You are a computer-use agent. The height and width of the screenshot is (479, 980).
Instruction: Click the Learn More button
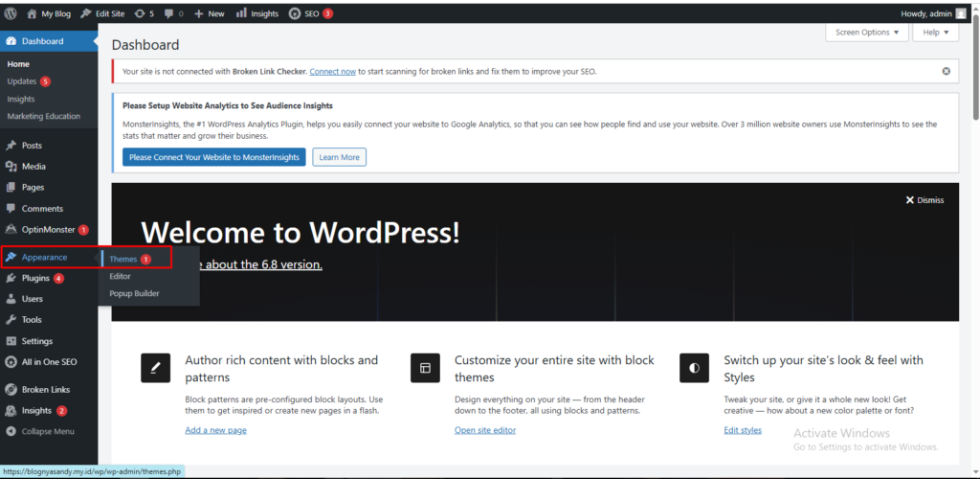(340, 157)
